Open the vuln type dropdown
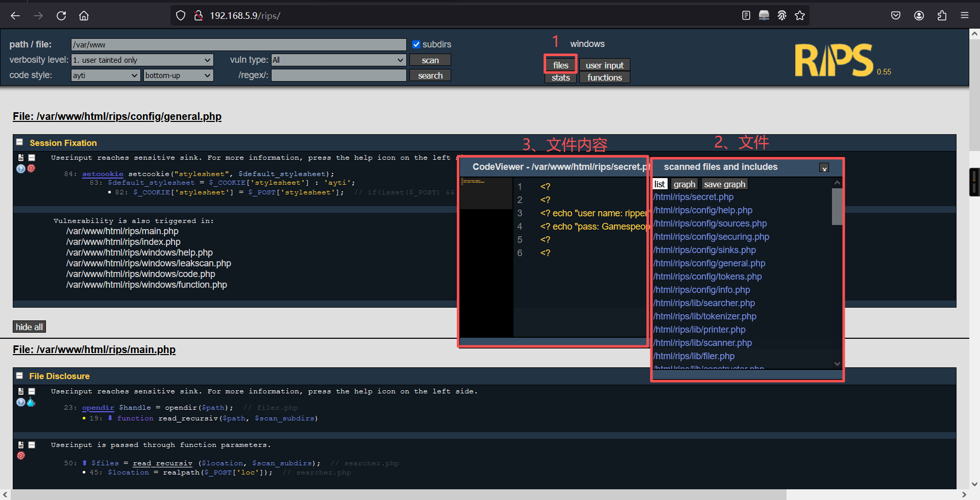This screenshot has height=500, width=980. [338, 60]
